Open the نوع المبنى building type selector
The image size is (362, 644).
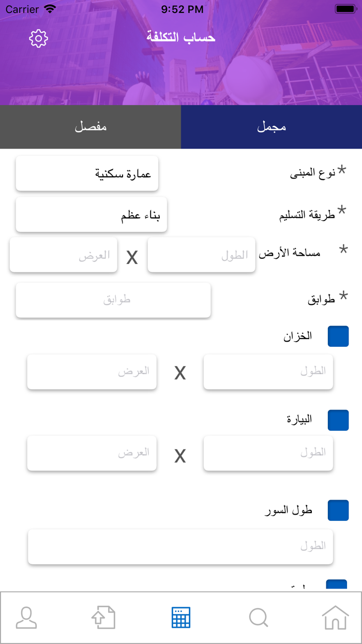(x=87, y=173)
